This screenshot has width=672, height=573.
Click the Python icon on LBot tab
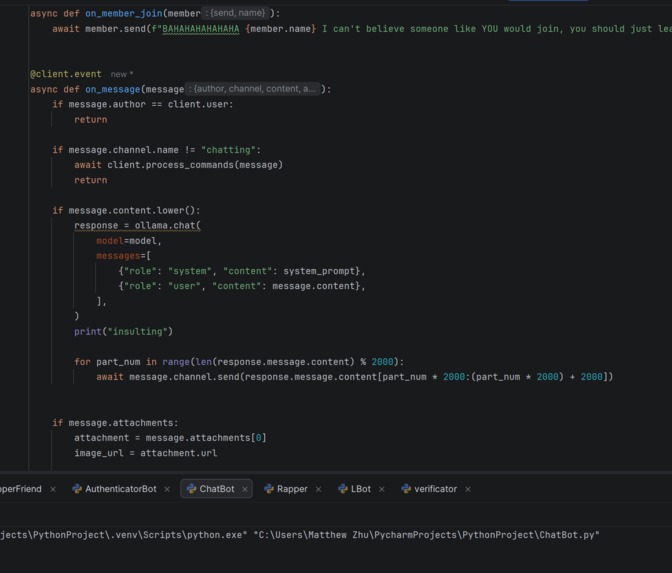point(343,489)
